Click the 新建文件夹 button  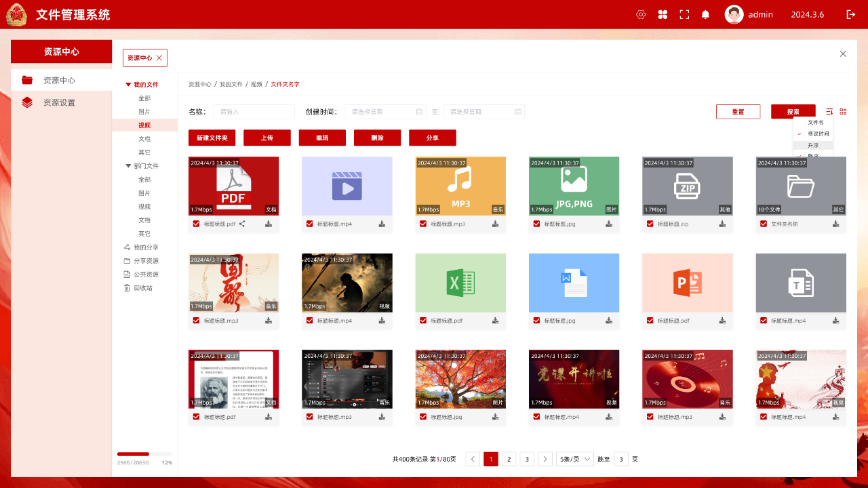click(212, 138)
